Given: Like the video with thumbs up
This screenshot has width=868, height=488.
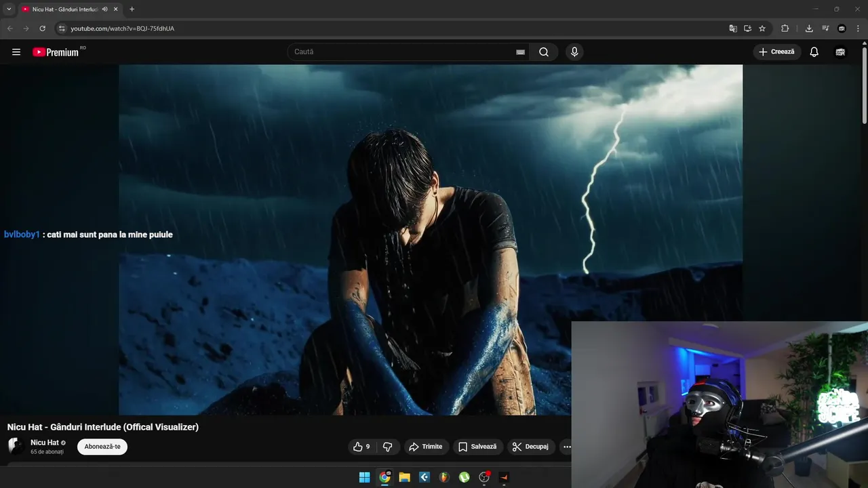Looking at the screenshot, I should coord(361,447).
